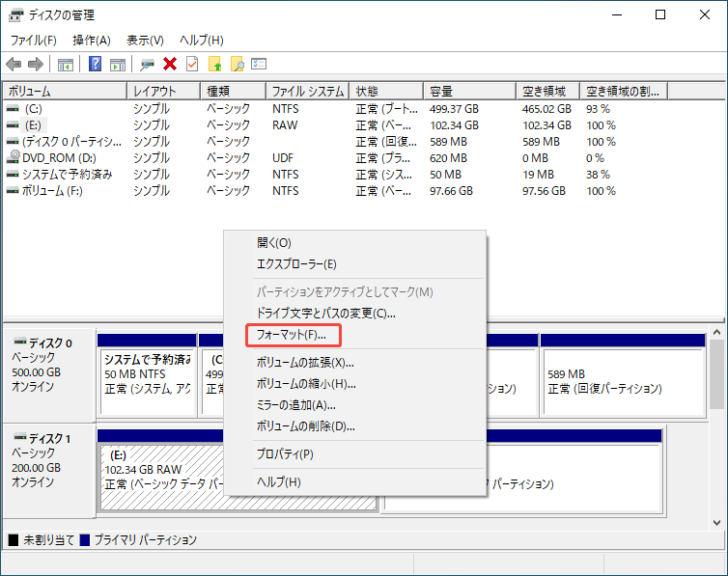Click the scroll up arrow of disk pane
728x576 pixels.
pos(716,333)
